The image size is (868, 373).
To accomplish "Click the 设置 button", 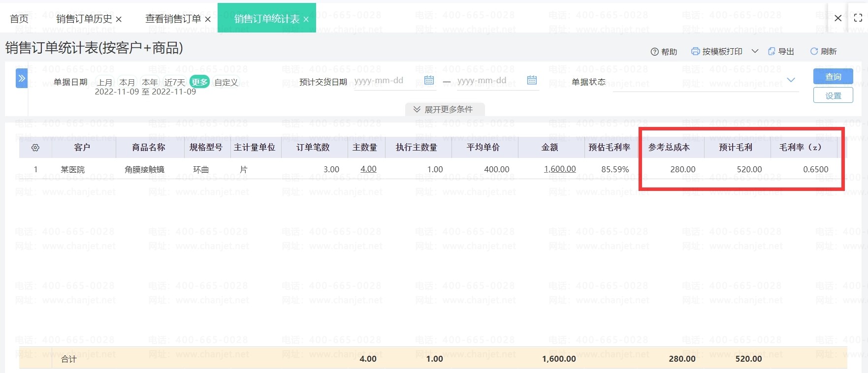I will (x=833, y=95).
